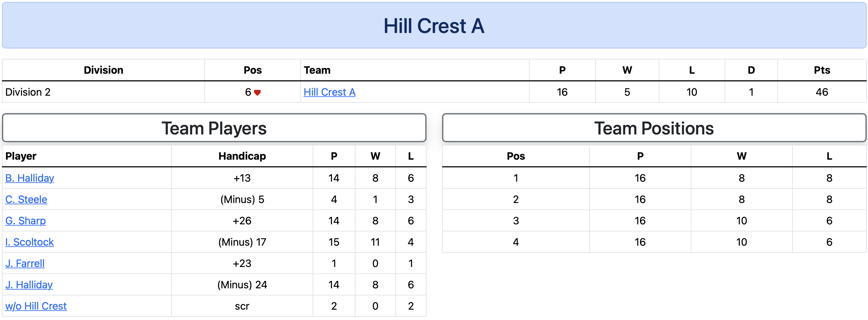The height and width of the screenshot is (320, 868).
Task: Open B. Halliday player profile
Action: (x=30, y=178)
